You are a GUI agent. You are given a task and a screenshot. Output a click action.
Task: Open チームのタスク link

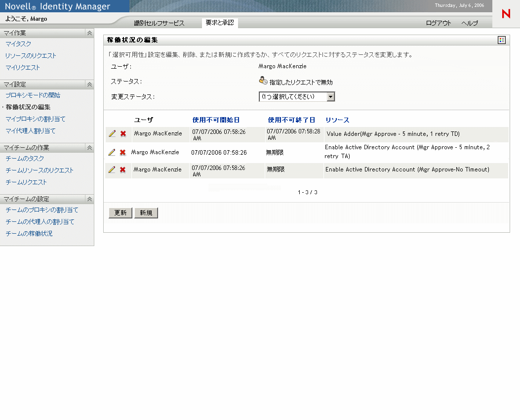pyautogui.click(x=25, y=159)
